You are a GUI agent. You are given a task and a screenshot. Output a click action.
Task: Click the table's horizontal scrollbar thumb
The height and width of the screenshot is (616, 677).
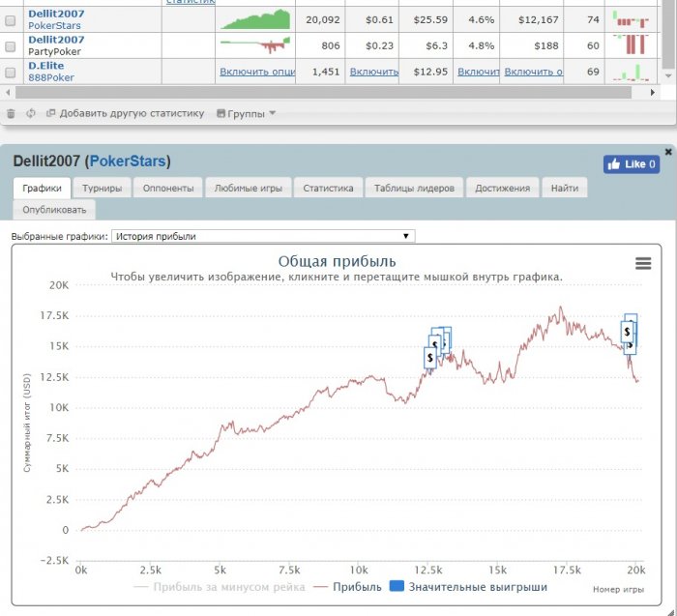pos(323,93)
